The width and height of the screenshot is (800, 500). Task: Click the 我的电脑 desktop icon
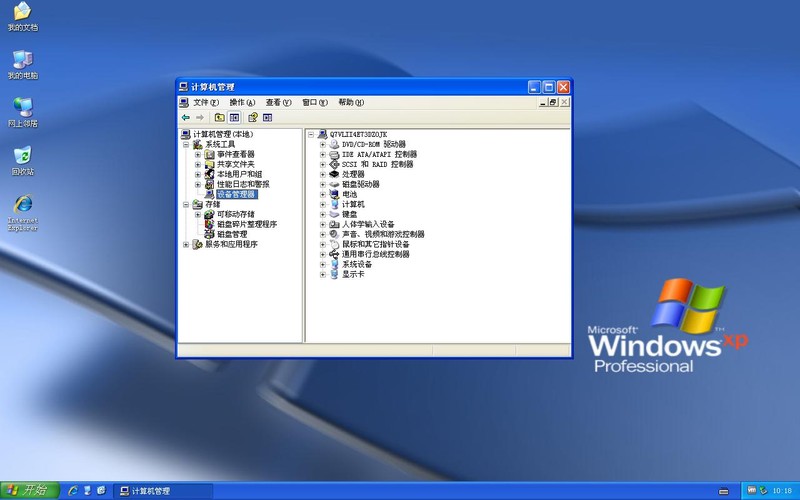click(22, 65)
